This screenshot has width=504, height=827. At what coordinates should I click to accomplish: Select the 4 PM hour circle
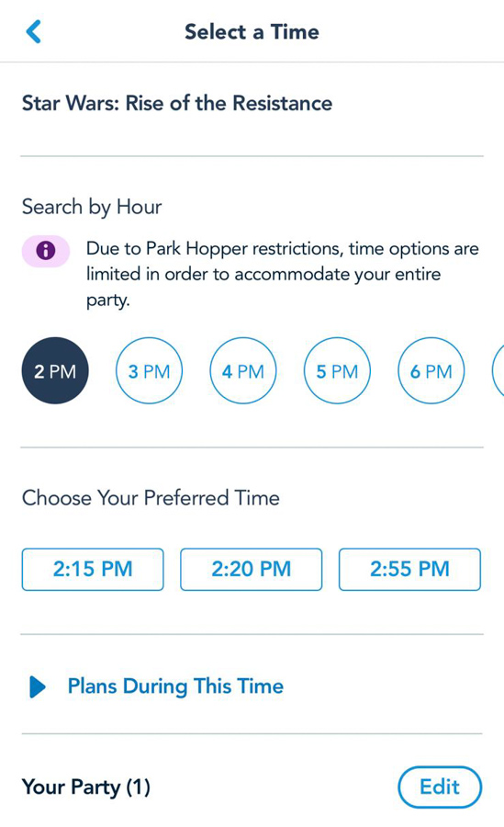243,371
